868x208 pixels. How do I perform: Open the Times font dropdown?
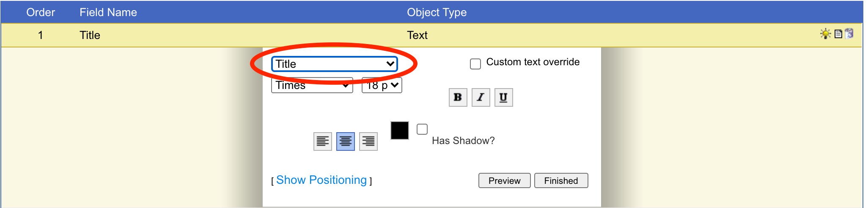(312, 86)
